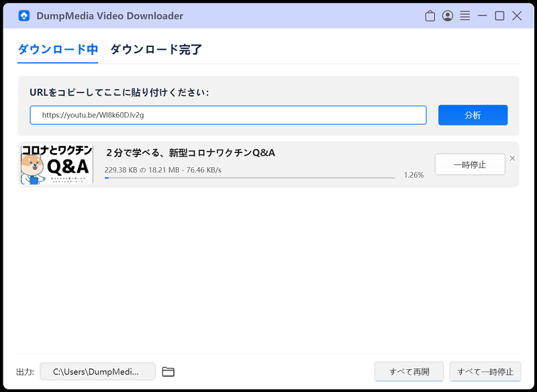Switch to the ダウンロード中 tab
The image size is (537, 392).
58,50
